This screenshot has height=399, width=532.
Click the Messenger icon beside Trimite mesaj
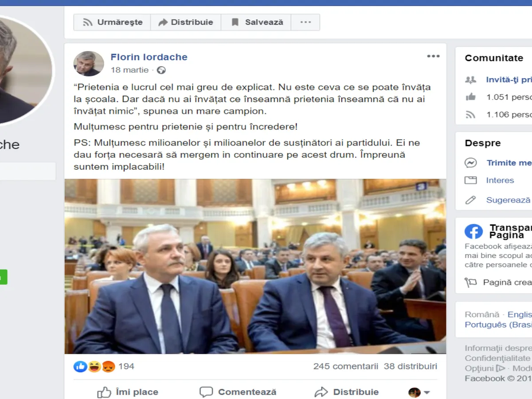click(x=470, y=163)
